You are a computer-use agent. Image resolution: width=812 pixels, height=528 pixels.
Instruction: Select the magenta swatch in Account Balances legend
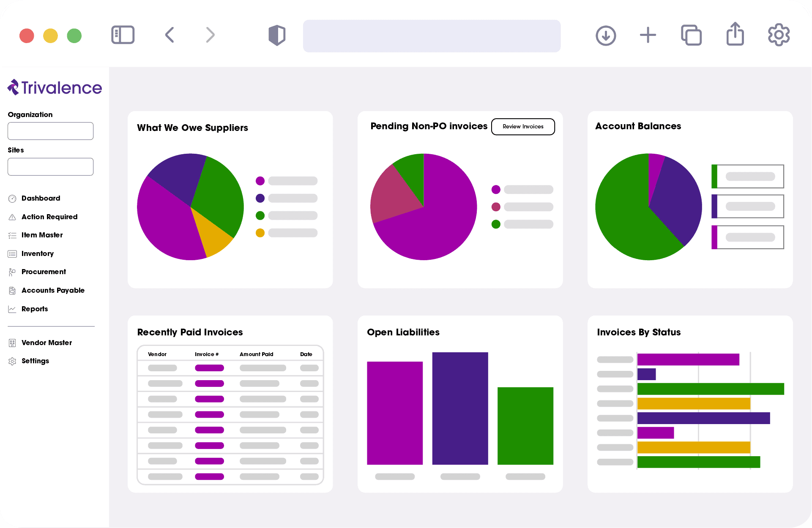click(x=714, y=237)
